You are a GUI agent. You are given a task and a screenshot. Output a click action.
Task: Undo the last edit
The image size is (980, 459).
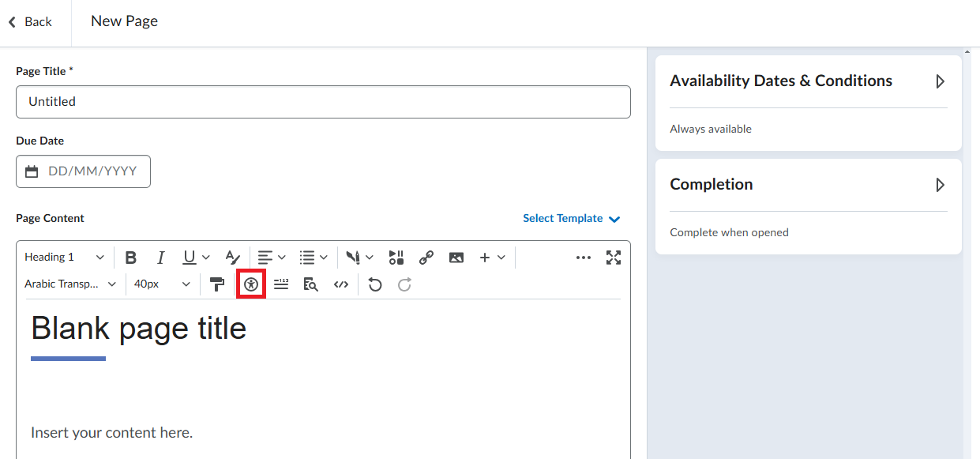click(x=375, y=284)
